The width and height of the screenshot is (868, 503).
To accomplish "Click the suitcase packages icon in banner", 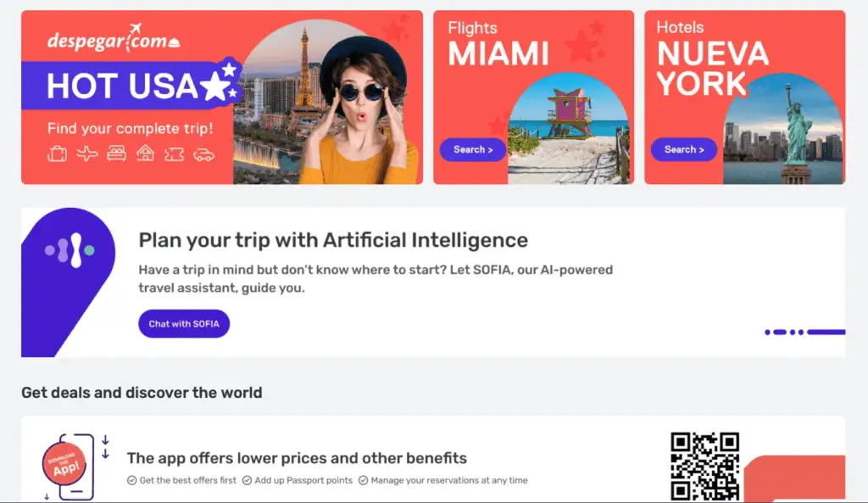I will 57,154.
